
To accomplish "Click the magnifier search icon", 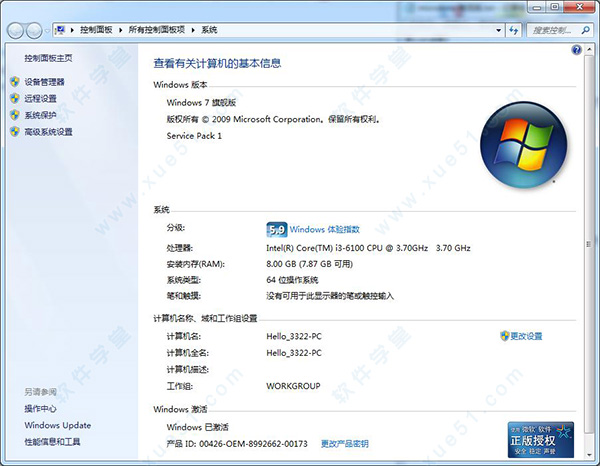I will pos(585,30).
